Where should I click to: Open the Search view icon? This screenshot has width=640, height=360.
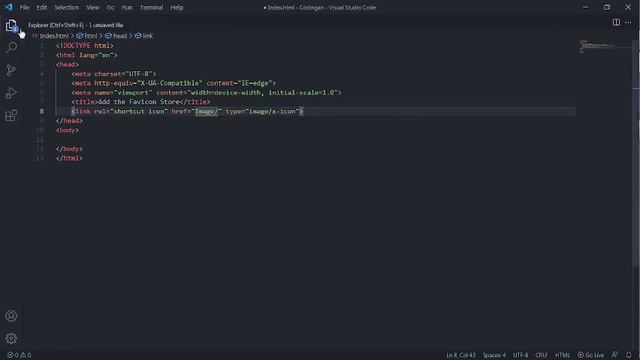pyautogui.click(x=11, y=47)
